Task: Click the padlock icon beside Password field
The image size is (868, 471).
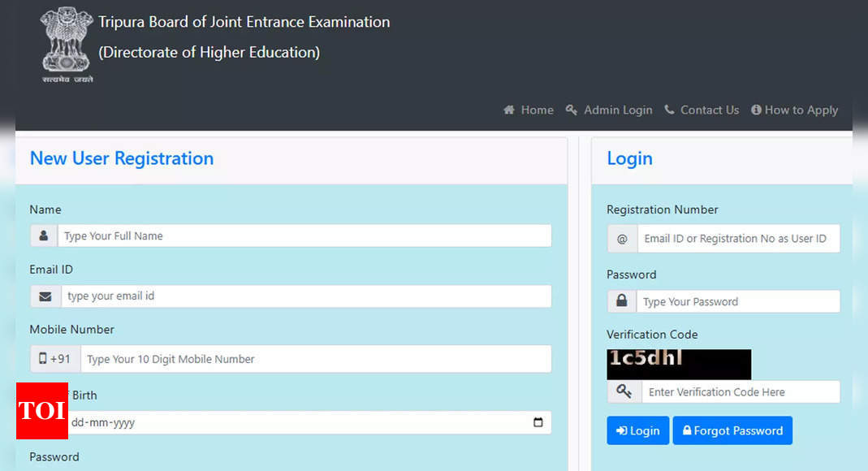Action: [x=622, y=301]
